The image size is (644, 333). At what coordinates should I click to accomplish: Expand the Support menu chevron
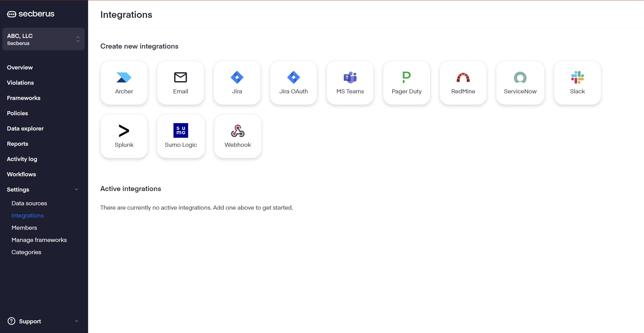pyautogui.click(x=76, y=321)
